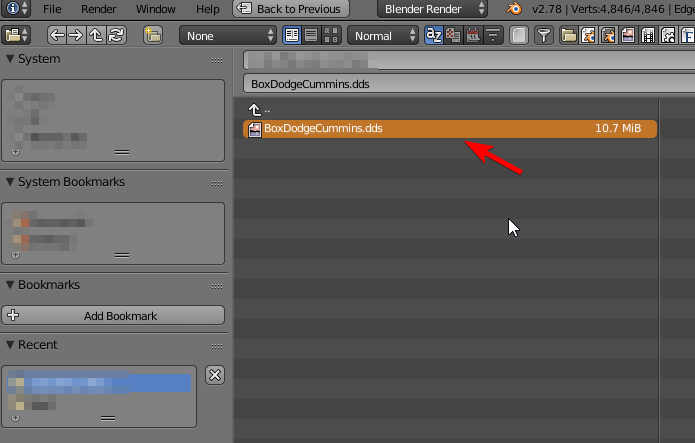Open the Window menu
Image resolution: width=695 pixels, height=443 pixels.
[x=156, y=9]
